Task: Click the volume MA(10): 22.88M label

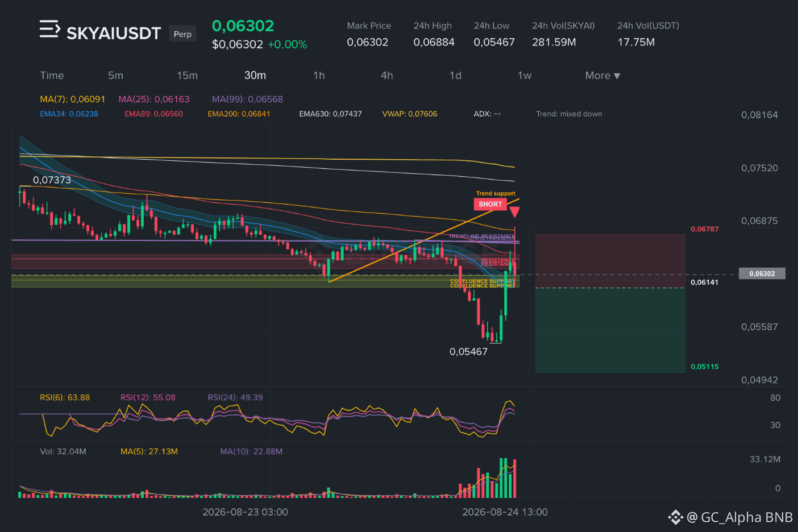Action: [251, 451]
